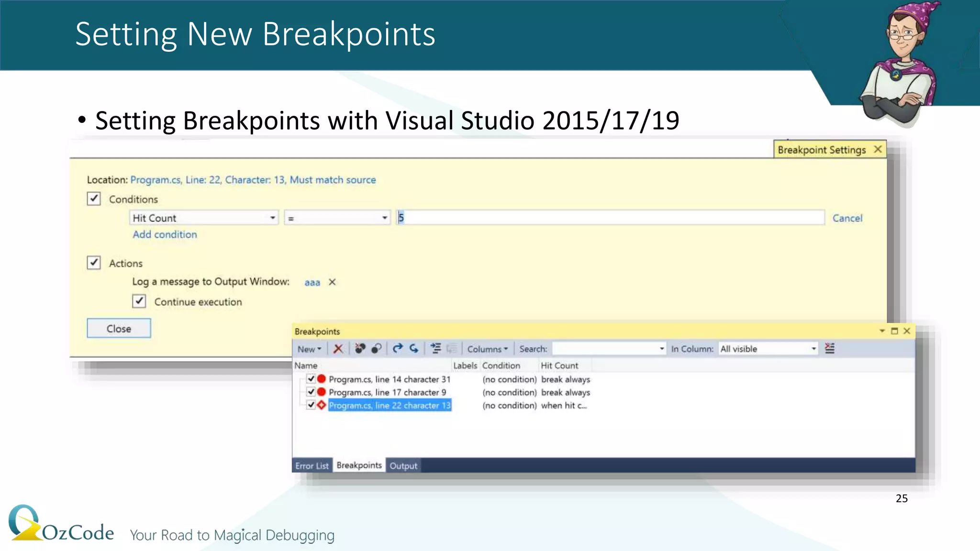Click Reset search criteria icon

tap(830, 349)
